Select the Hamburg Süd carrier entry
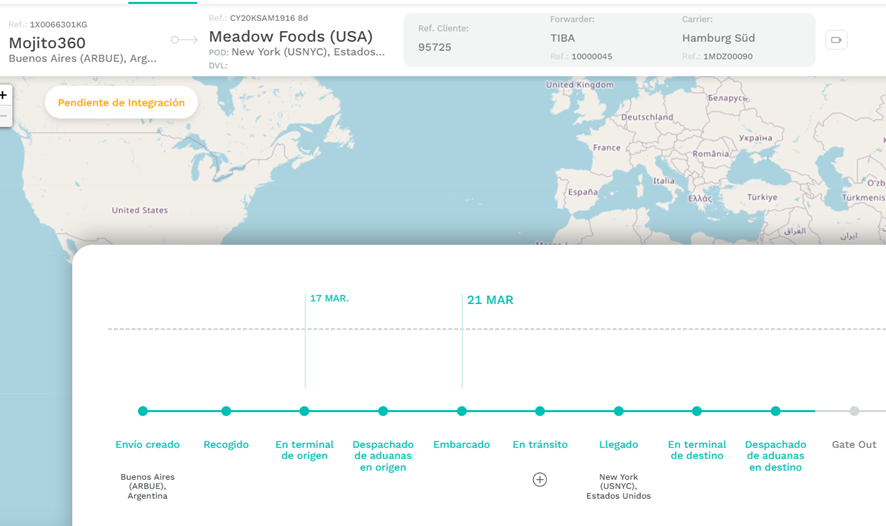Viewport: 886px width, 526px height. click(x=718, y=38)
